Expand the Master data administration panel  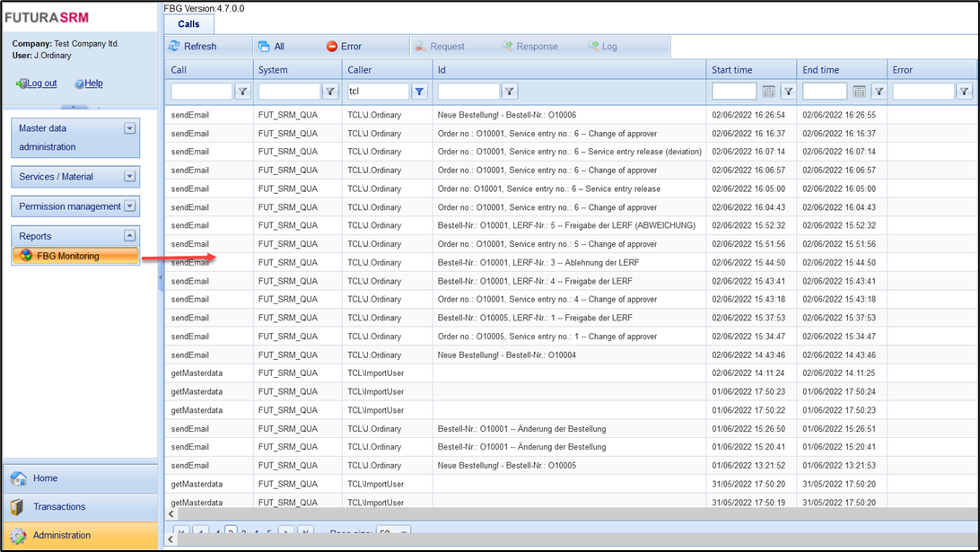[129, 129]
